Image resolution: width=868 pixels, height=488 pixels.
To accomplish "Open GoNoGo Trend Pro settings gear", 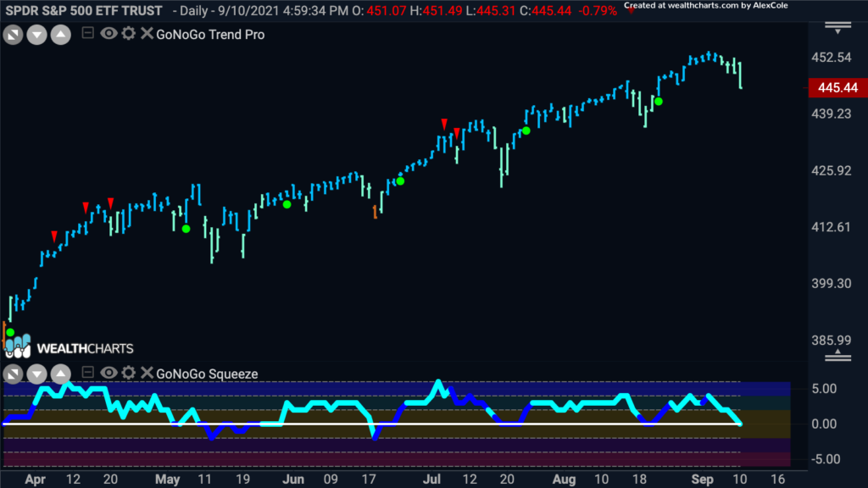I will [128, 34].
